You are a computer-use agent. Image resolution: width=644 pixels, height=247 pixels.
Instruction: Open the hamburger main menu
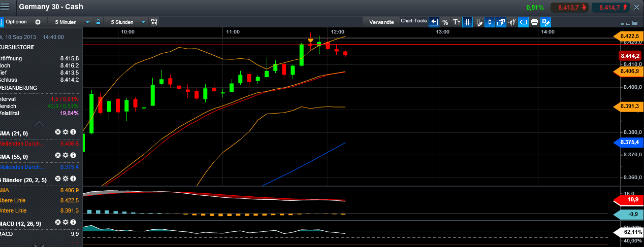pyautogui.click(x=6, y=7)
